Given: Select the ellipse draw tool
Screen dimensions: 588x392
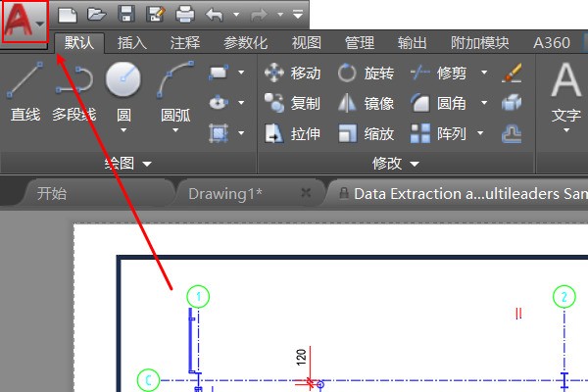Looking at the screenshot, I should [219, 102].
